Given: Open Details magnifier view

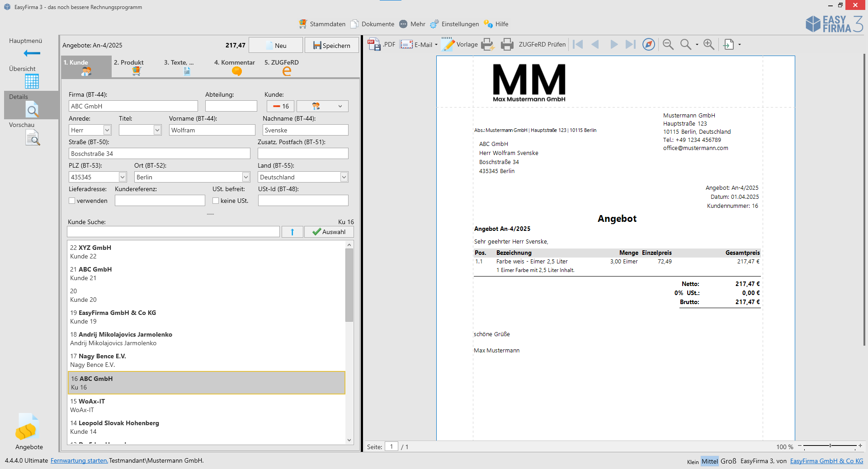Looking at the screenshot, I should [x=32, y=109].
